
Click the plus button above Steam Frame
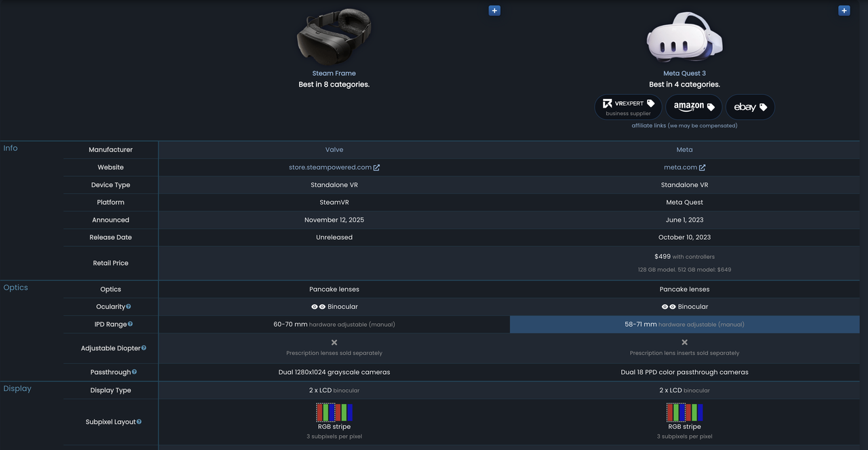click(494, 10)
